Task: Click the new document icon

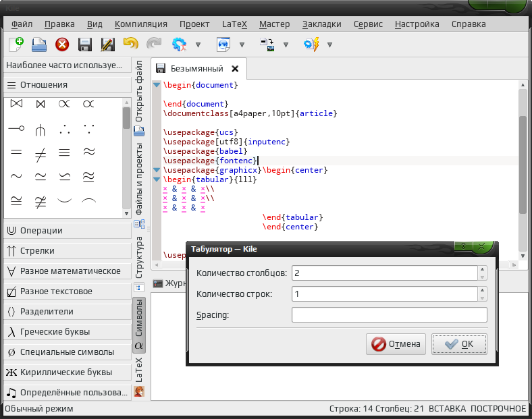Action: point(16,45)
